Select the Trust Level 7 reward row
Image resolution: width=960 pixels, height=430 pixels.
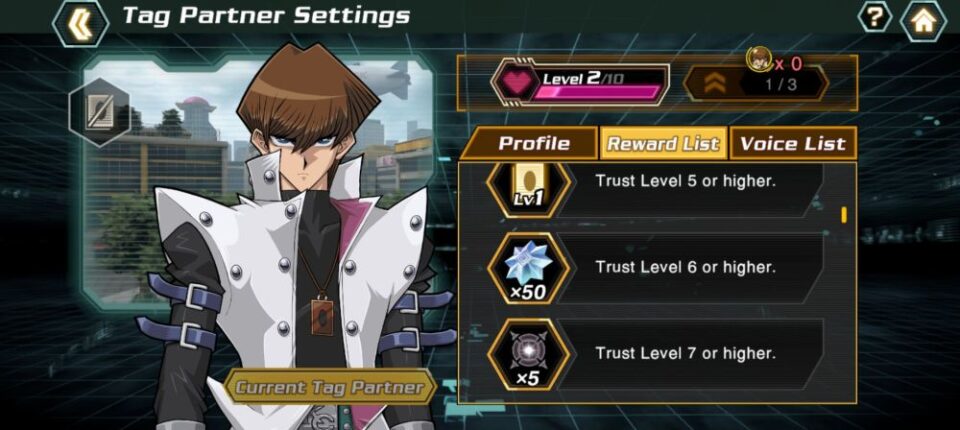pos(655,355)
